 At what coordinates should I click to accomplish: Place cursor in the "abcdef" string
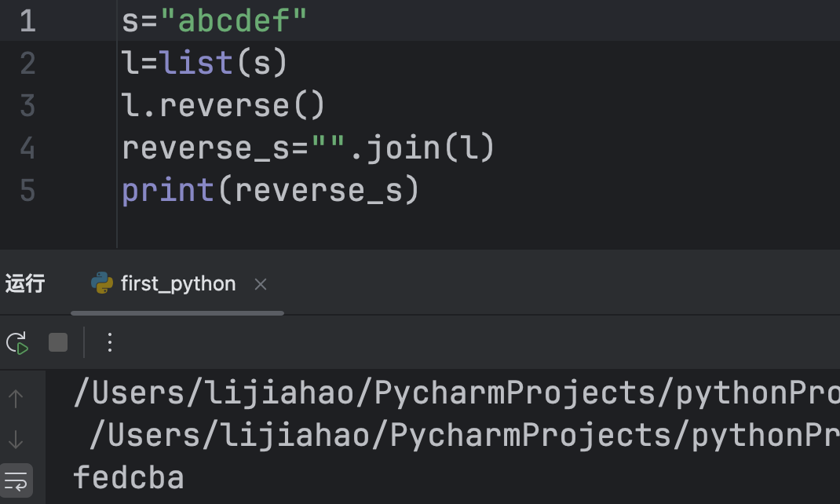(x=234, y=21)
